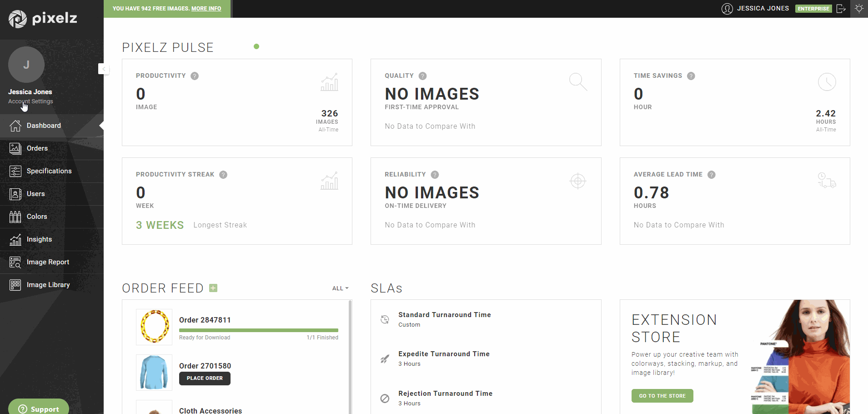Click the Extension Store model image
Screen dimensions: 868x414
point(801,357)
